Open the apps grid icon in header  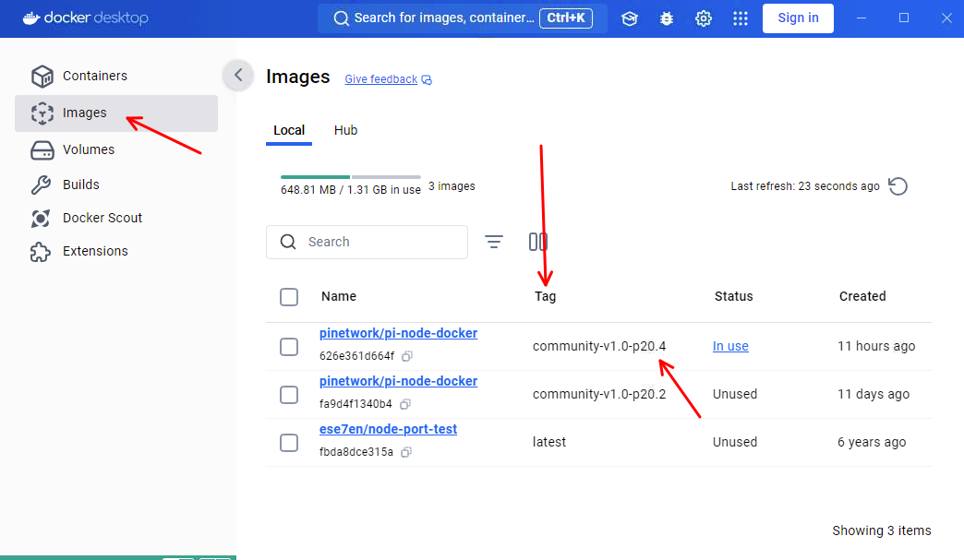click(x=740, y=18)
